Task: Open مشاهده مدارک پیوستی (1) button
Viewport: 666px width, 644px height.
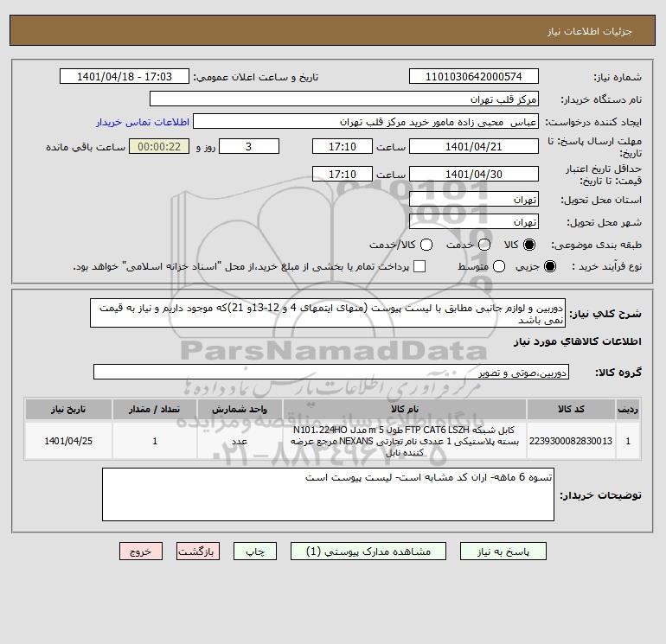Action: (368, 552)
